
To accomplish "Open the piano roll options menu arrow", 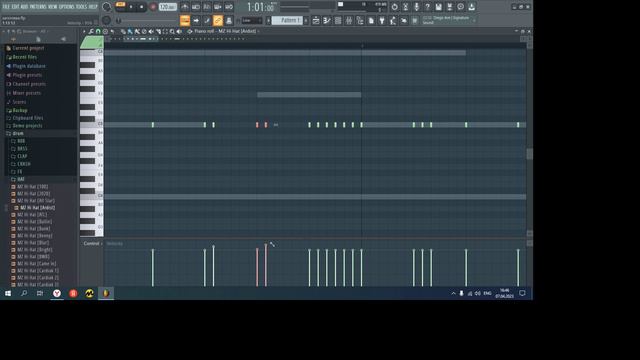I will point(84,31).
